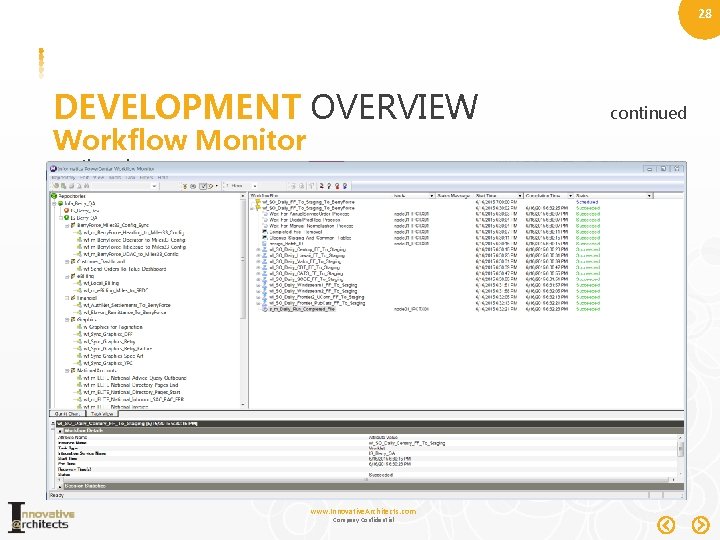
Task: Collapse the eBilling folder node
Action: [x=67, y=276]
